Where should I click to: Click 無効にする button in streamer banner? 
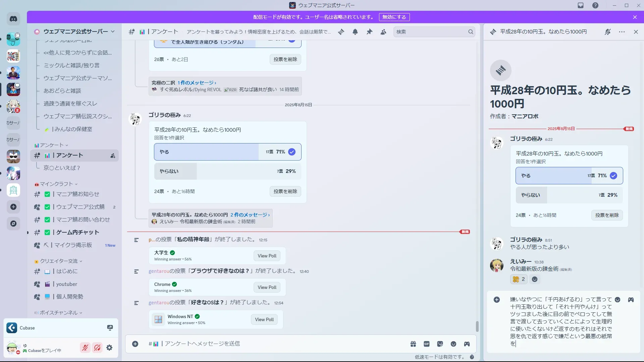[394, 17]
